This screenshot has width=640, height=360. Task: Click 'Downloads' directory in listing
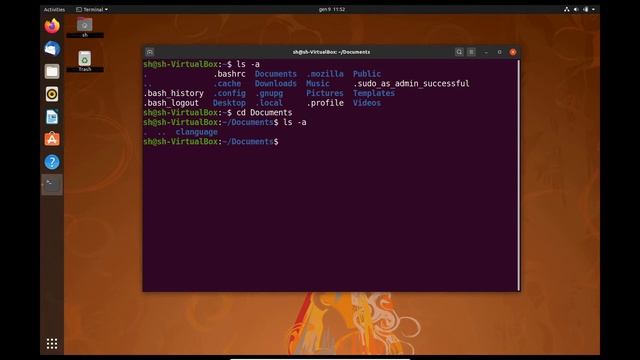[276, 84]
